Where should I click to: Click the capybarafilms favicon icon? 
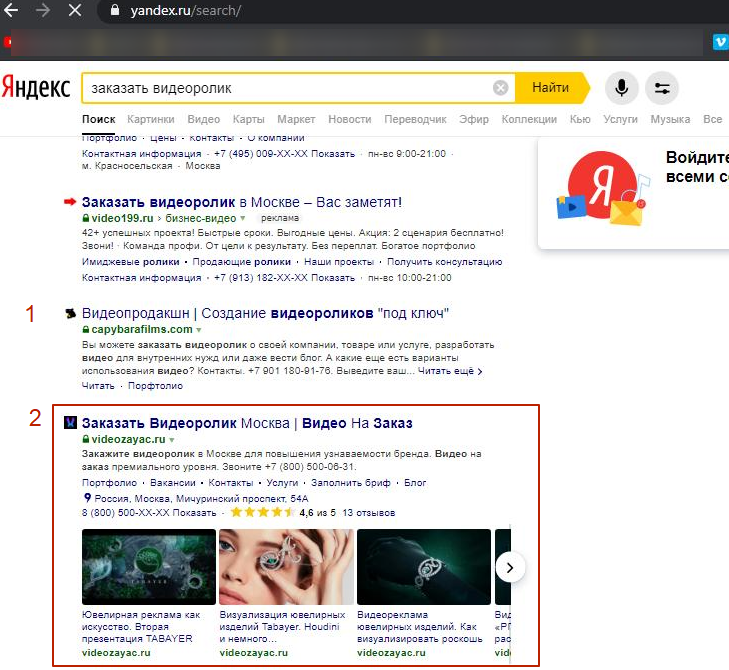point(70,314)
